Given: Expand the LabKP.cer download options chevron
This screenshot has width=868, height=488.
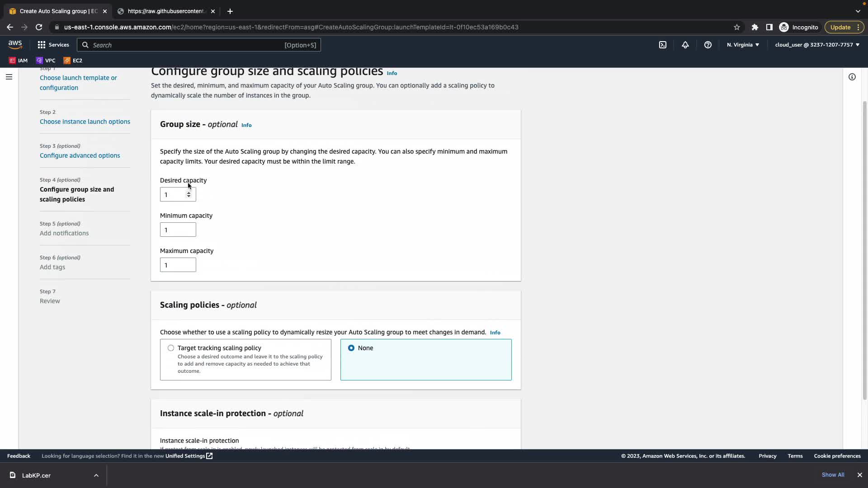Looking at the screenshot, I should (x=96, y=475).
